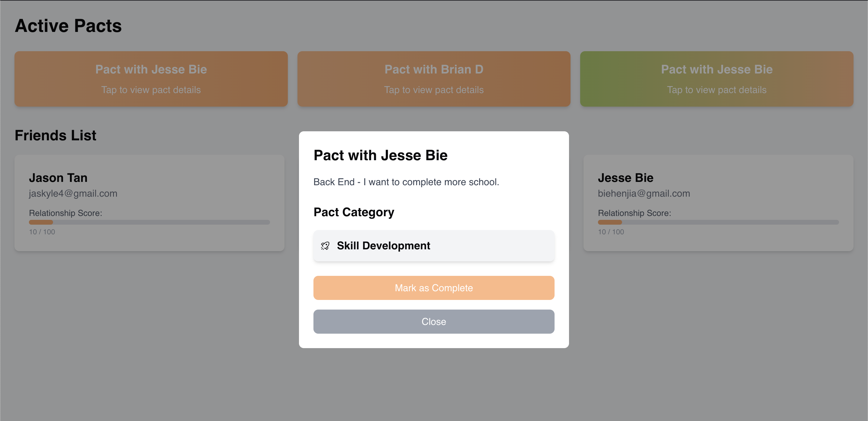Viewport: 868px width, 421px height.
Task: Click Jason Tan's relationship score bar
Action: point(149,222)
